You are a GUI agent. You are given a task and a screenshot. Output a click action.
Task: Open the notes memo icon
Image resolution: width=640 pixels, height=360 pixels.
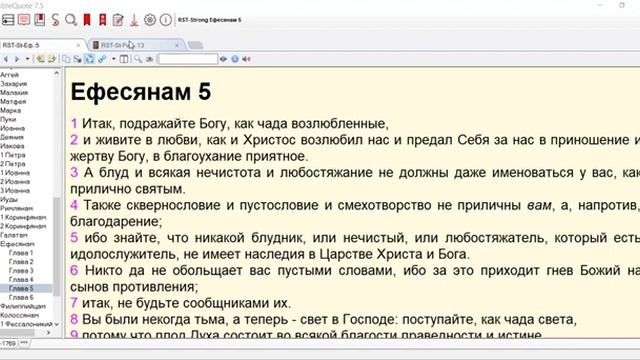coord(118,20)
